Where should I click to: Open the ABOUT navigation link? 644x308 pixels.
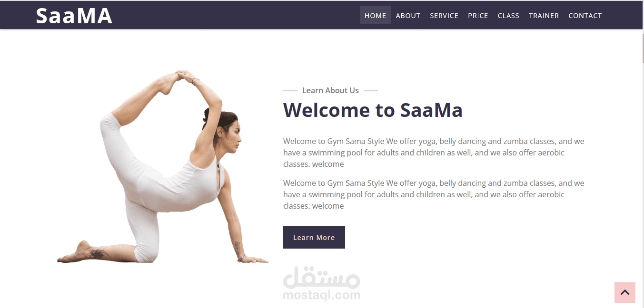[x=408, y=15]
